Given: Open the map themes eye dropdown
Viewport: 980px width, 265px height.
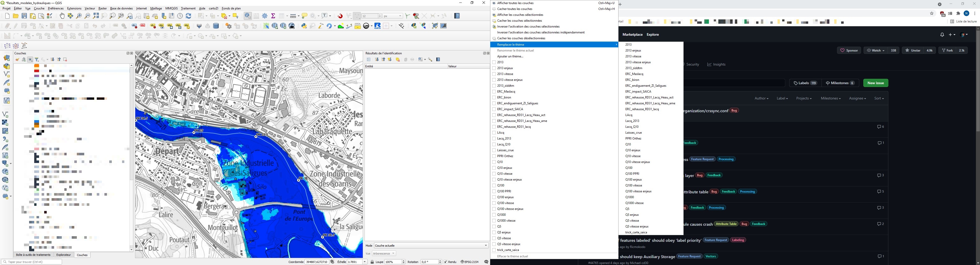Looking at the screenshot, I should point(30,60).
